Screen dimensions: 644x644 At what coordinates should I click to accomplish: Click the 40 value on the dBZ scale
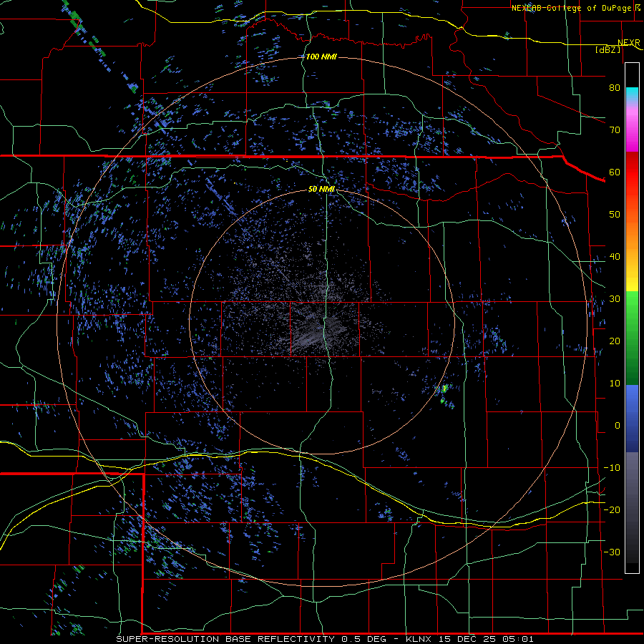pos(615,257)
